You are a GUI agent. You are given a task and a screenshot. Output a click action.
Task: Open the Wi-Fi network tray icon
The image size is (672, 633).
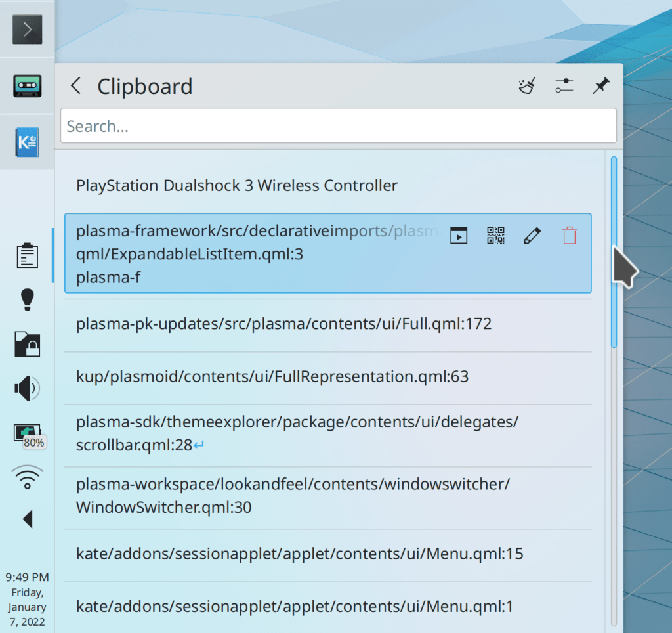point(27,477)
